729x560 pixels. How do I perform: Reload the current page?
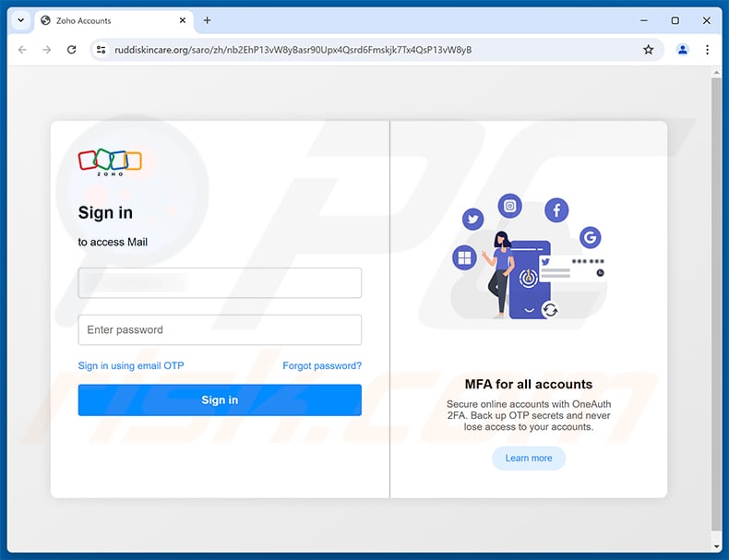pyautogui.click(x=72, y=50)
